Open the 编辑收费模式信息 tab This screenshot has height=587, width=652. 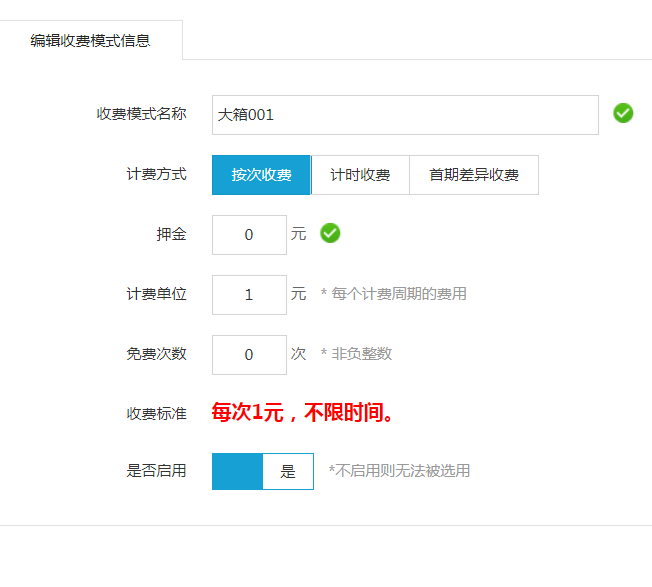(91, 41)
